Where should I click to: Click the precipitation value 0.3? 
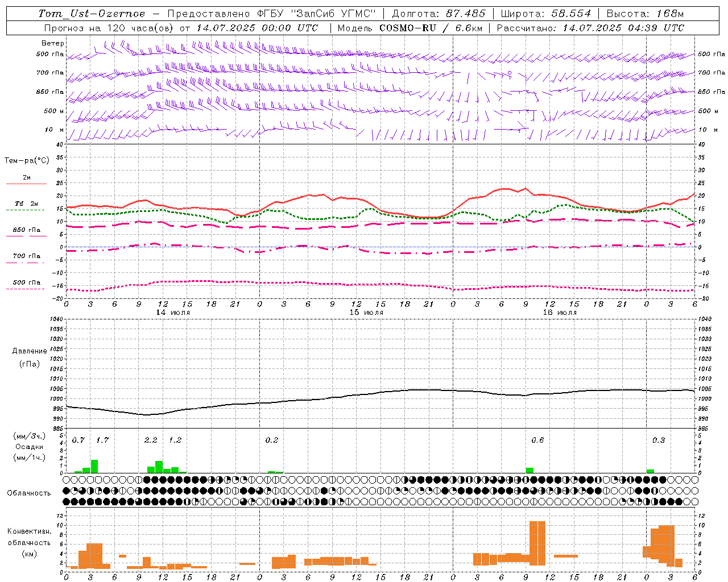click(659, 440)
